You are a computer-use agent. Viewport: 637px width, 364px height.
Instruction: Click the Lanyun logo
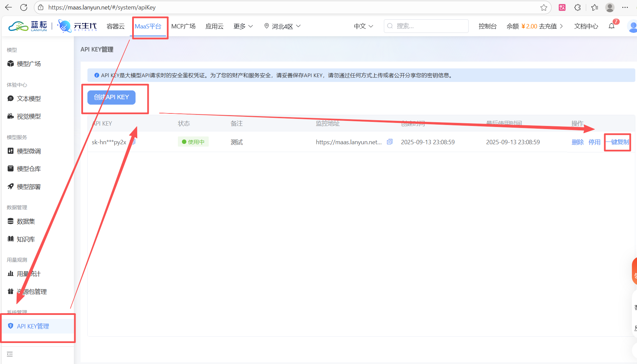(x=28, y=26)
